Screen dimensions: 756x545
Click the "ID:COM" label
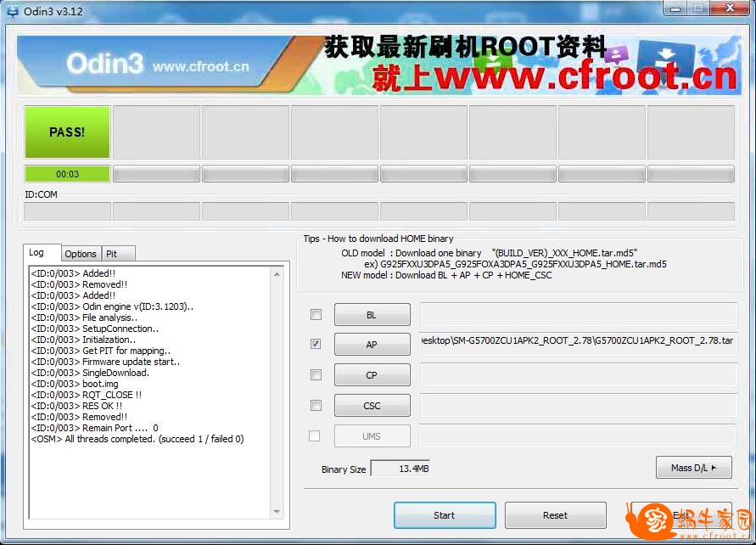[41, 195]
